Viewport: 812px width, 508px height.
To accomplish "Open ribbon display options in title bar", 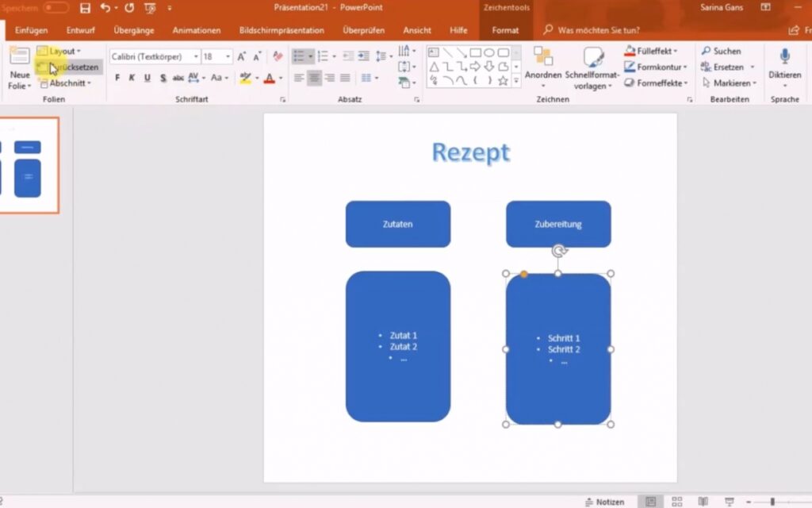I will coord(765,7).
